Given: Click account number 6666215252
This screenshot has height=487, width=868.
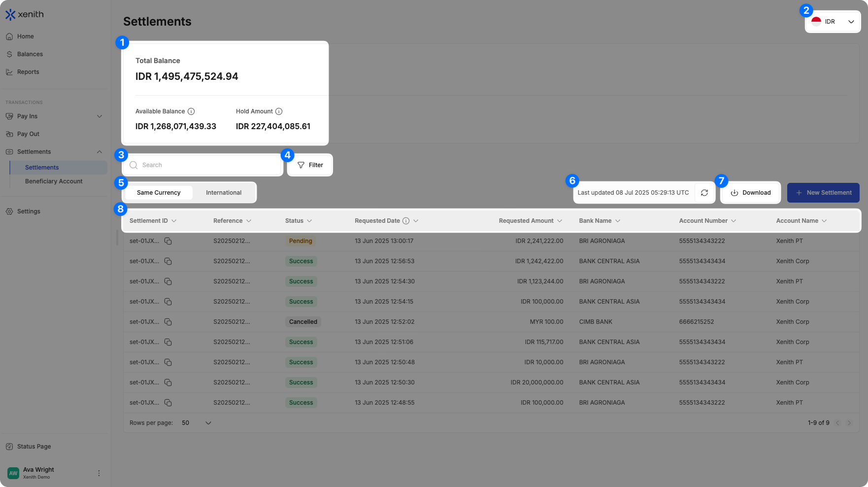Looking at the screenshot, I should 697,322.
